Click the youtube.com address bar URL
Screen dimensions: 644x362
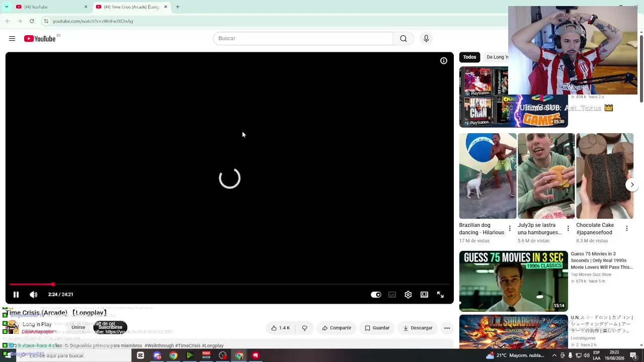point(93,21)
